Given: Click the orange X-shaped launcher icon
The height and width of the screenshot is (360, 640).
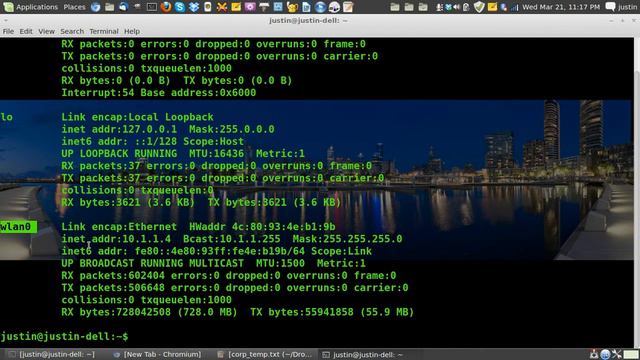Looking at the screenshot, I should 222,7.
